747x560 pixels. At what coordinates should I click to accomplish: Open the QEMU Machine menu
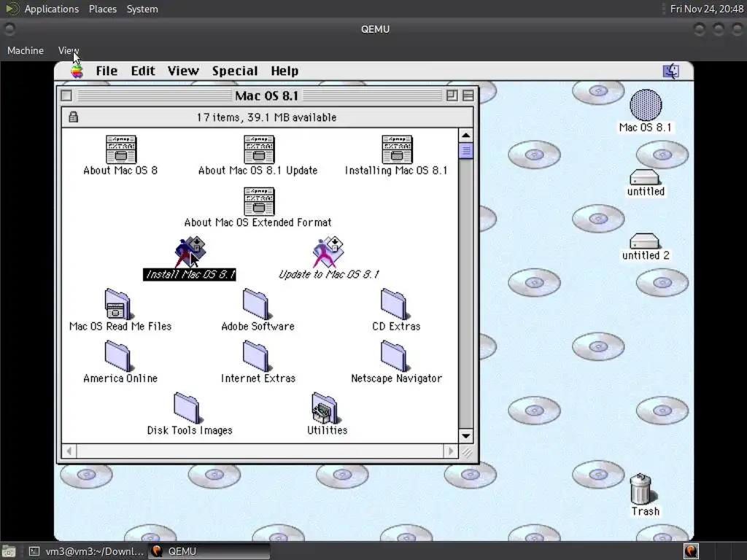[26, 50]
